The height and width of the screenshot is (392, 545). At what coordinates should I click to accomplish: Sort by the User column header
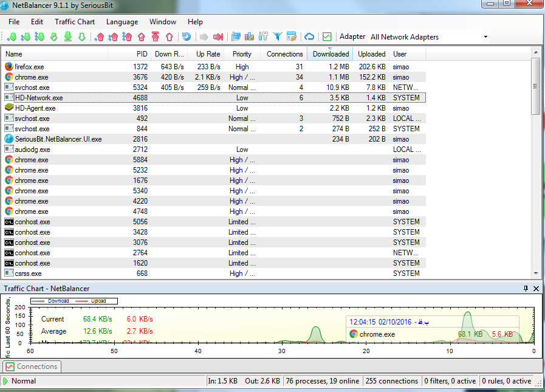click(408, 54)
